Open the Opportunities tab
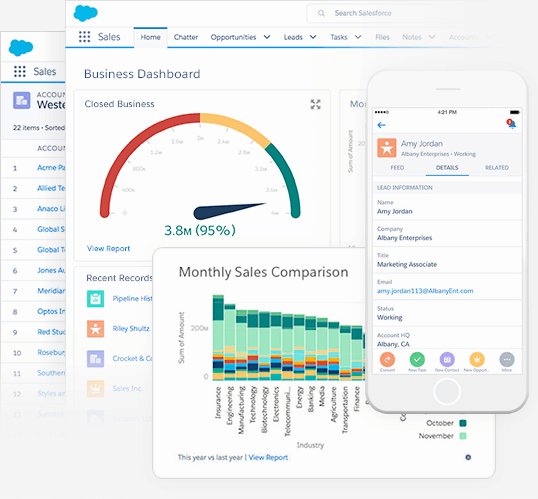Screen dimensions: 538x499 (233, 37)
